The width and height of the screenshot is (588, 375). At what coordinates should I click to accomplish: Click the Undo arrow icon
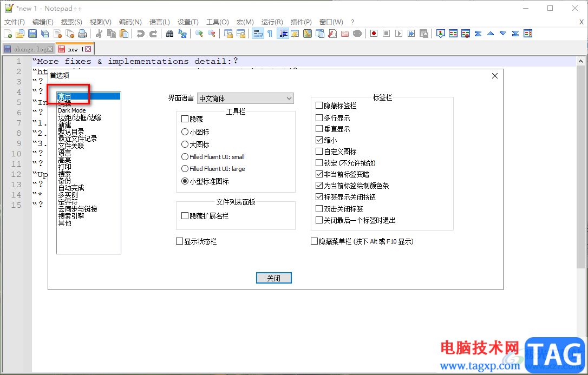click(x=141, y=34)
